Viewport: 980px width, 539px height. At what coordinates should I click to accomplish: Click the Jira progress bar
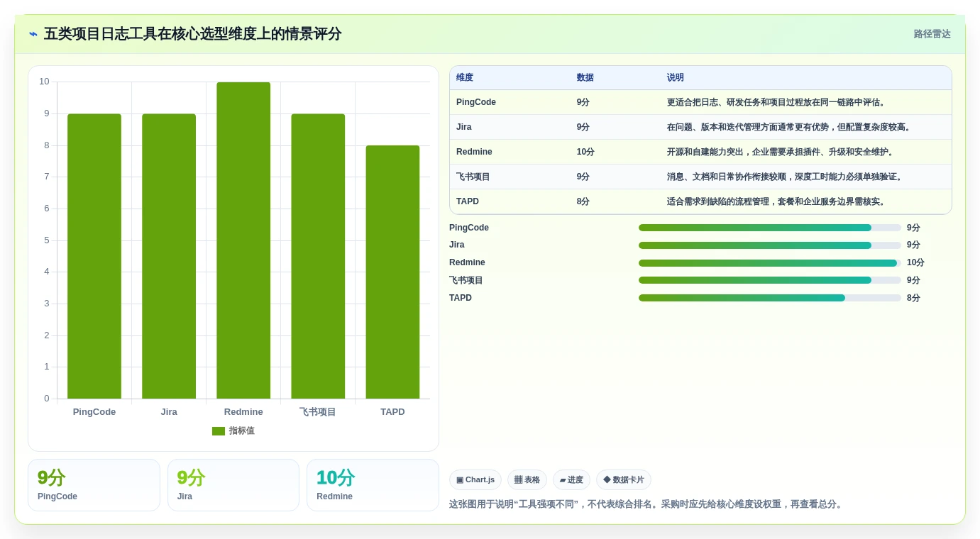[x=770, y=245]
